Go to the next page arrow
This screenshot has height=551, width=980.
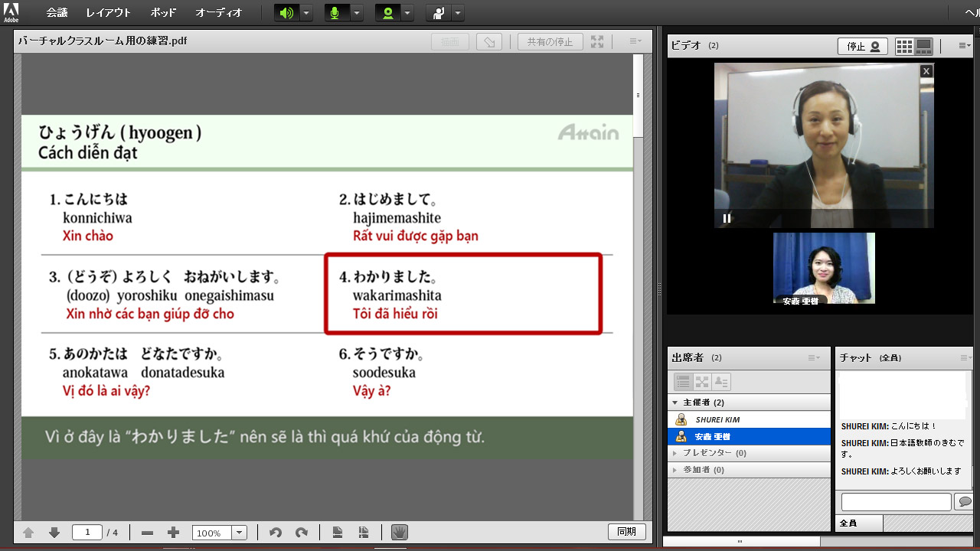coord(54,533)
